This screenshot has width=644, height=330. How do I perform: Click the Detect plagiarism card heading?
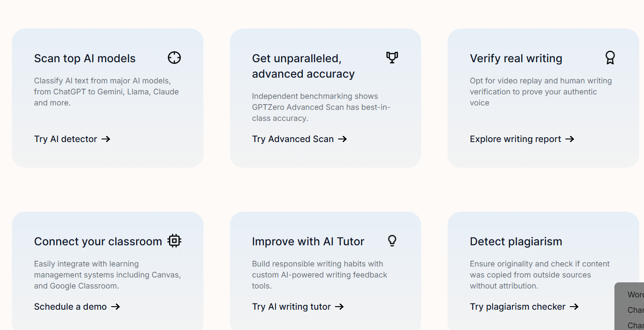(x=516, y=241)
